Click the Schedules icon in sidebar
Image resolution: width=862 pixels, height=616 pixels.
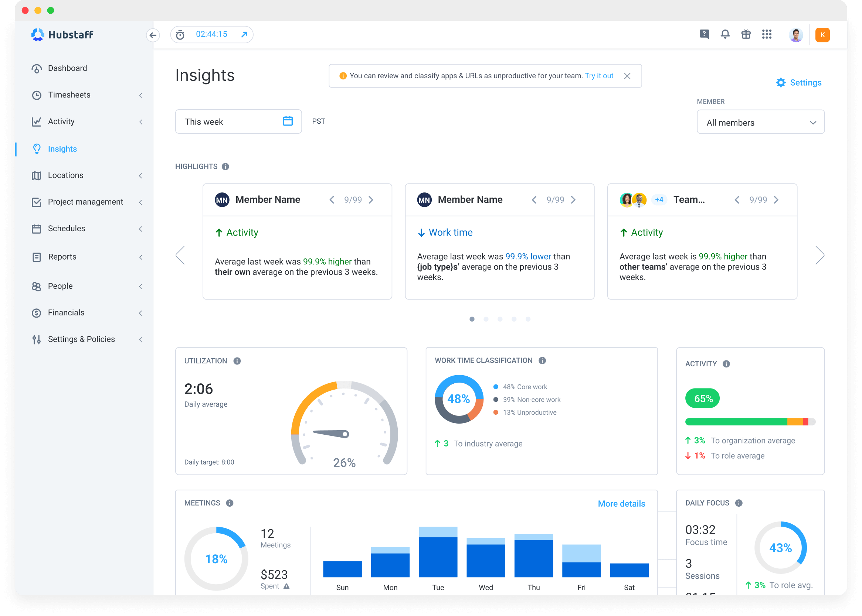(x=37, y=229)
